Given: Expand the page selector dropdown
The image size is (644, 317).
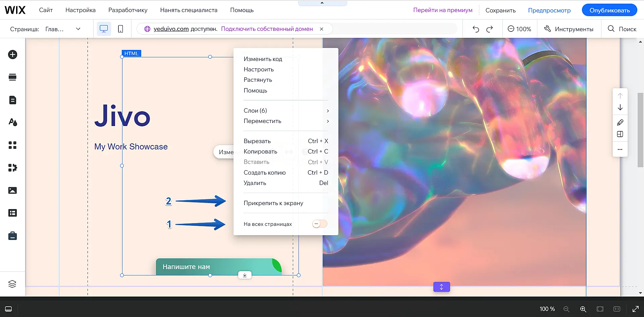Looking at the screenshot, I should click(x=78, y=29).
